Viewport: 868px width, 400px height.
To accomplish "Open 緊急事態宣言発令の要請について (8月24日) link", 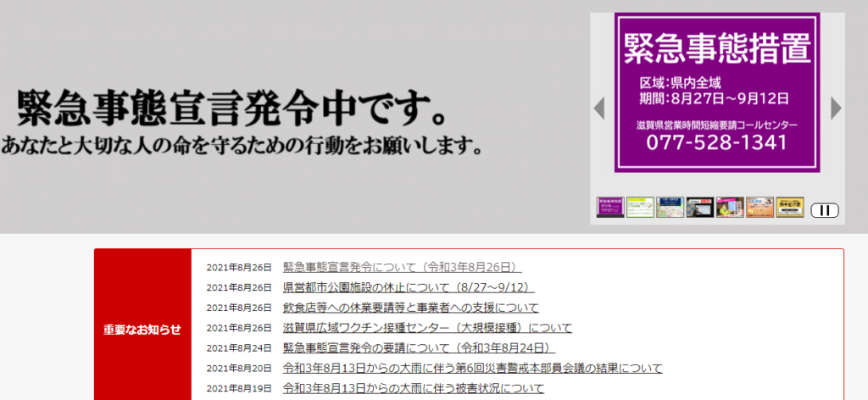I will tap(418, 348).
